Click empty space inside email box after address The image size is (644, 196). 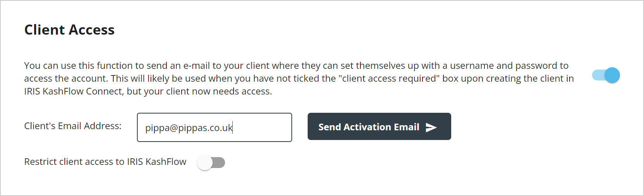(262, 128)
